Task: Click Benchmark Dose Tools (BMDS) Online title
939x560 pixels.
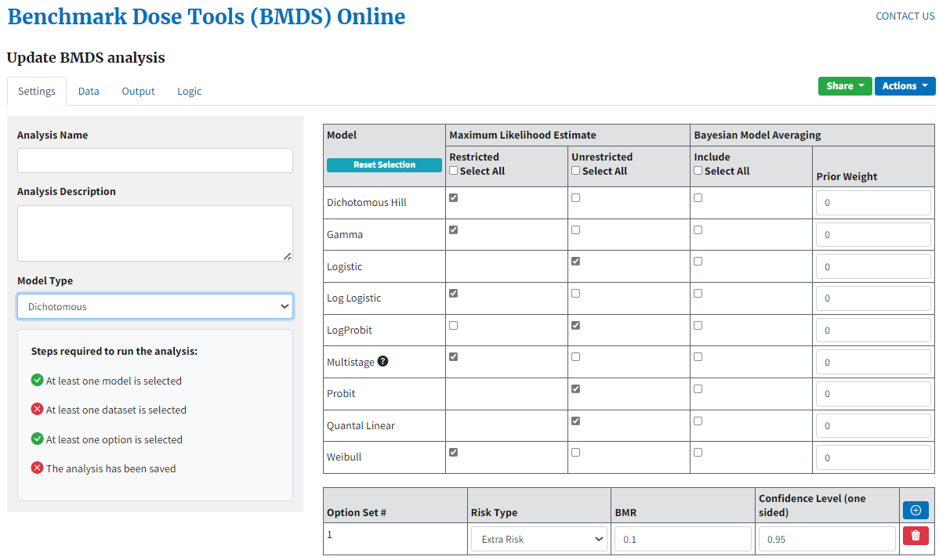Action: pyautogui.click(x=206, y=16)
